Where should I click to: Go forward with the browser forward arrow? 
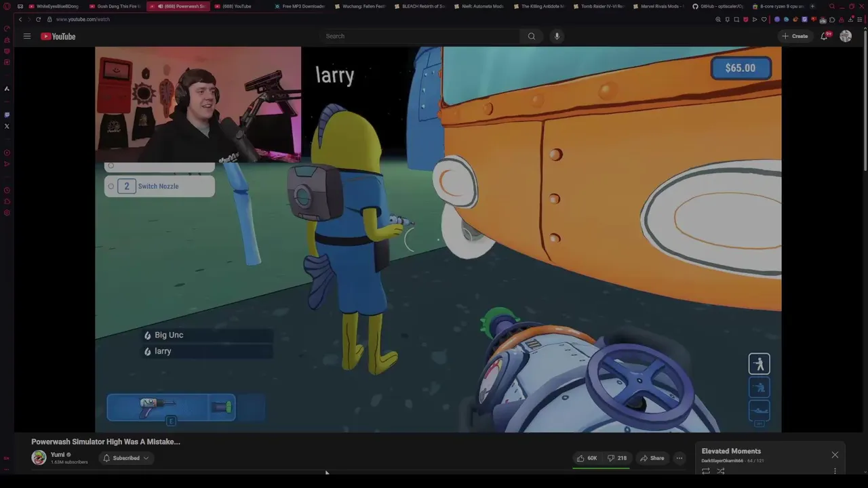pyautogui.click(x=29, y=20)
